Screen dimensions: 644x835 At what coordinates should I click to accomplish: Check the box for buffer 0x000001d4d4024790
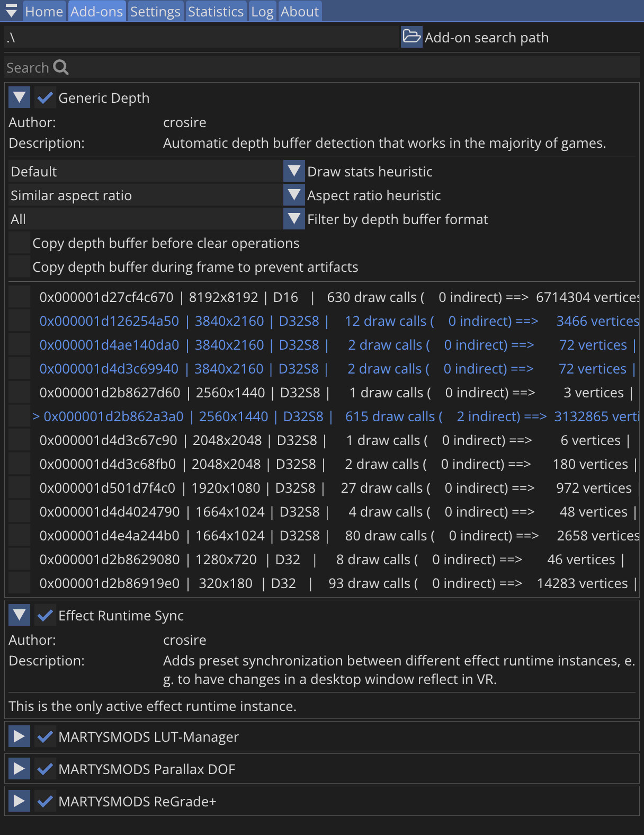[20, 511]
